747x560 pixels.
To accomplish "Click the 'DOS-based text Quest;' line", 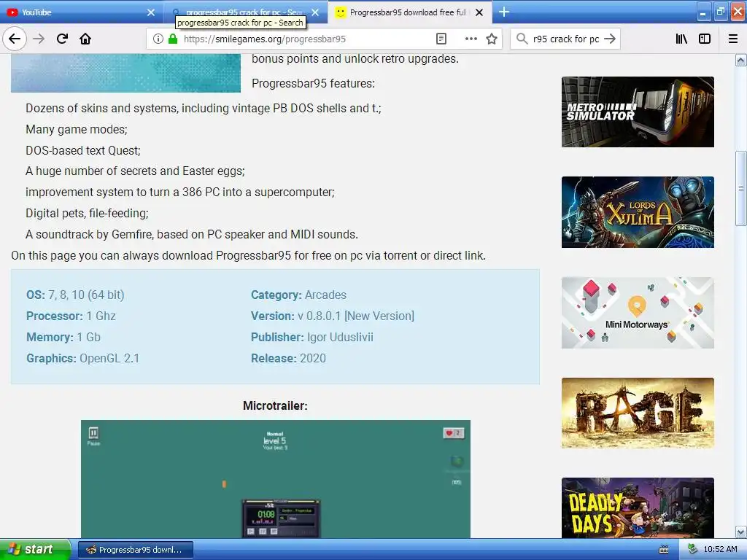I will 83,150.
